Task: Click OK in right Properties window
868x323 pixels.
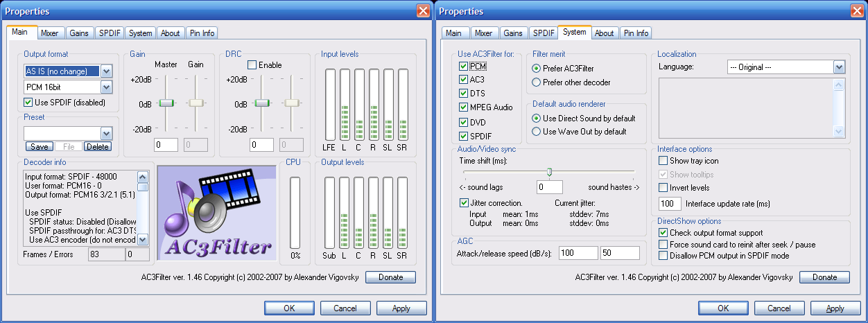Action: (x=723, y=308)
